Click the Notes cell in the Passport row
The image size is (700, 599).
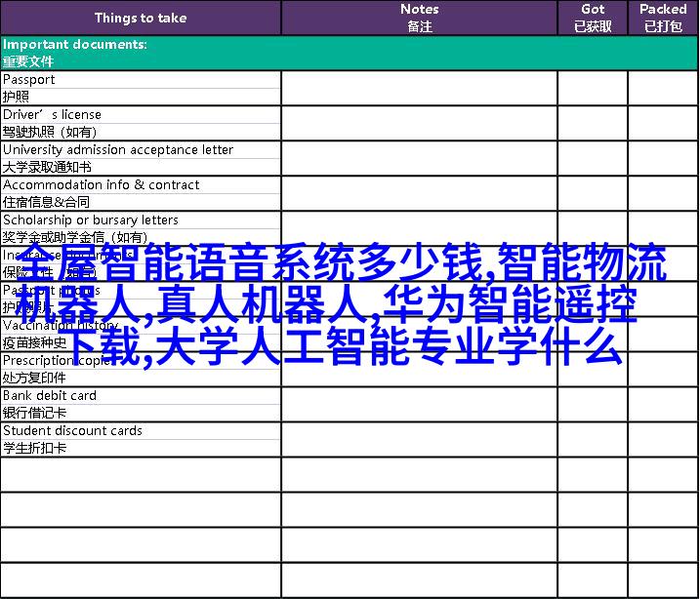point(419,88)
